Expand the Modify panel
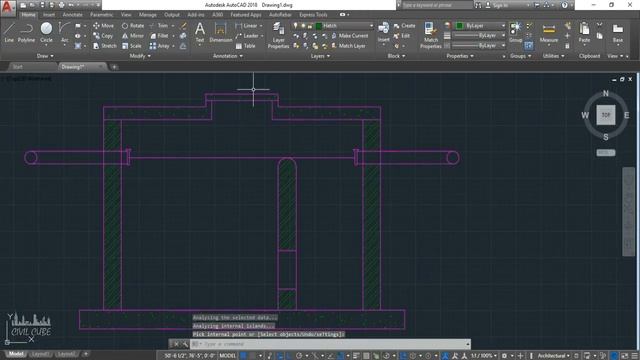640x360 pixels. point(140,56)
